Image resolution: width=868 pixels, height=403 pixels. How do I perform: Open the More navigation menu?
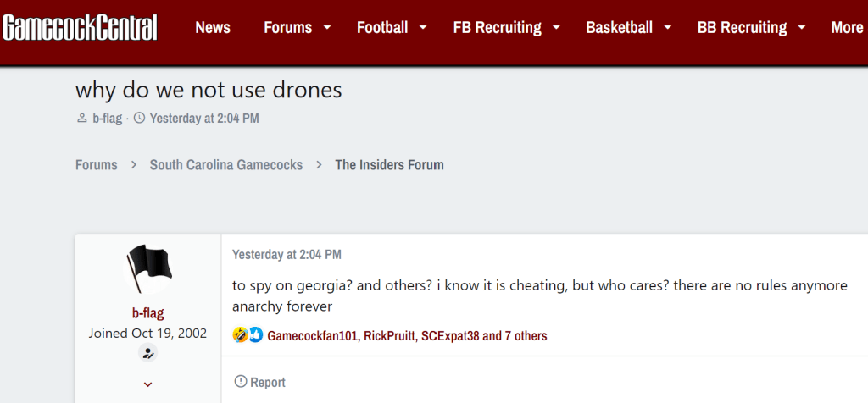(847, 28)
